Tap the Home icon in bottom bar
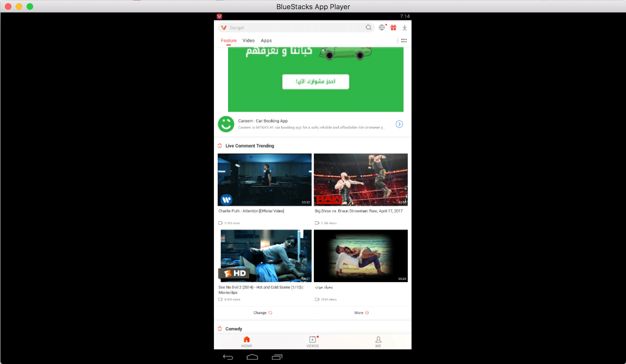626x364 pixels. tap(246, 341)
